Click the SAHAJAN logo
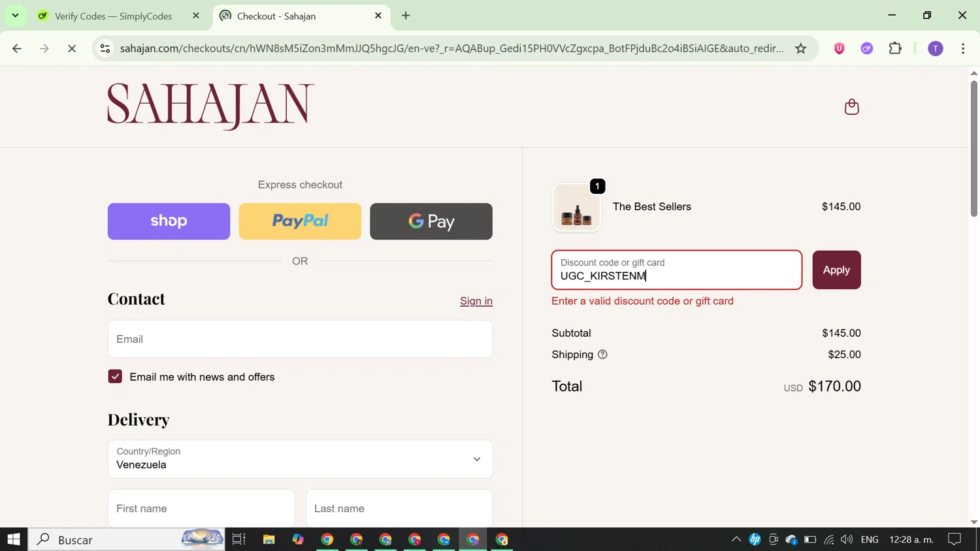980x551 pixels. [x=211, y=106]
